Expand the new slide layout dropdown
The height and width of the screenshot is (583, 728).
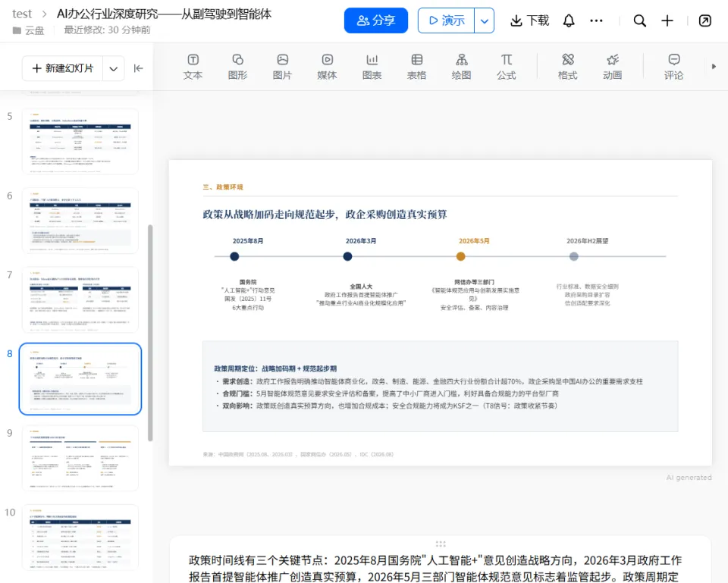coord(113,68)
